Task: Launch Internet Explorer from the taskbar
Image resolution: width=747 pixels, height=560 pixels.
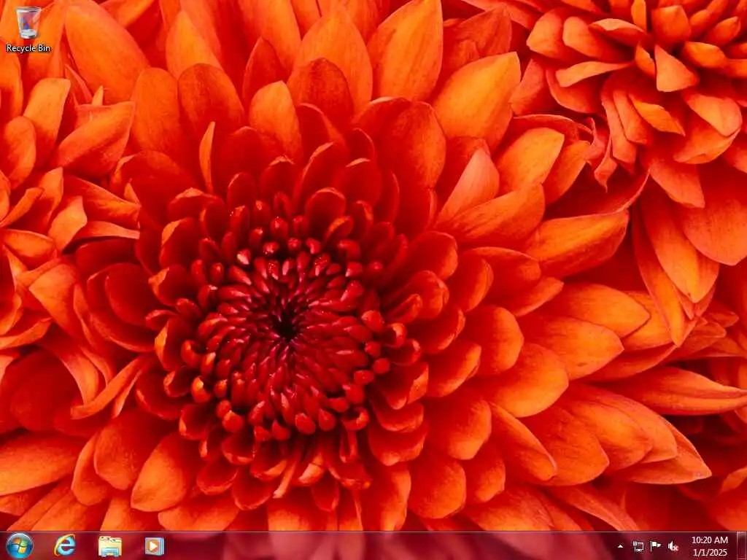Action: click(65, 545)
